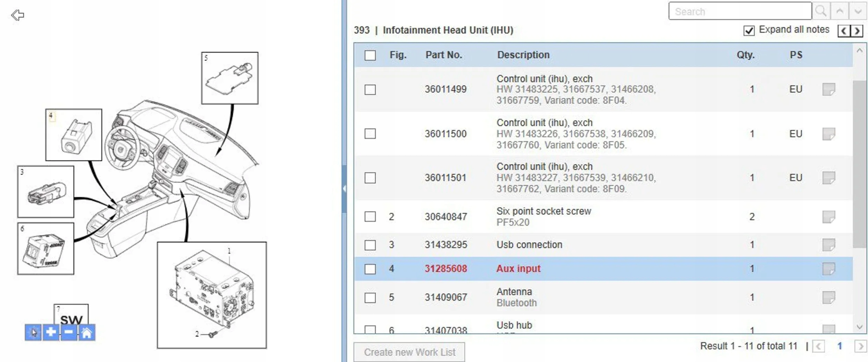Viewport: 868px width, 362px height.
Task: Toggle the Expand all notes checkbox
Action: click(x=749, y=31)
